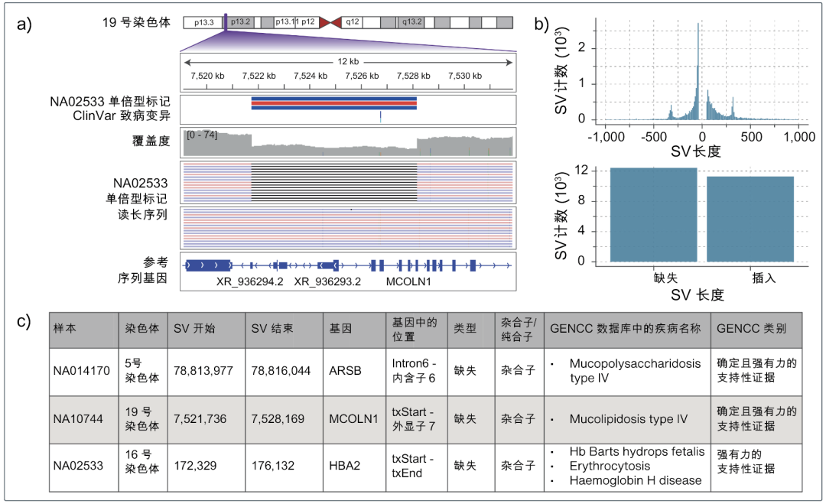Select the NA10744 sample table cell
826x504 pixels.
pyautogui.click(x=81, y=418)
